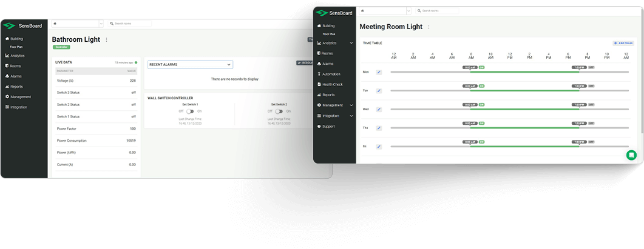Viewport: 644px width, 249px height.
Task: Click SensBoard logo in Bathroom Light window
Action: point(22,26)
